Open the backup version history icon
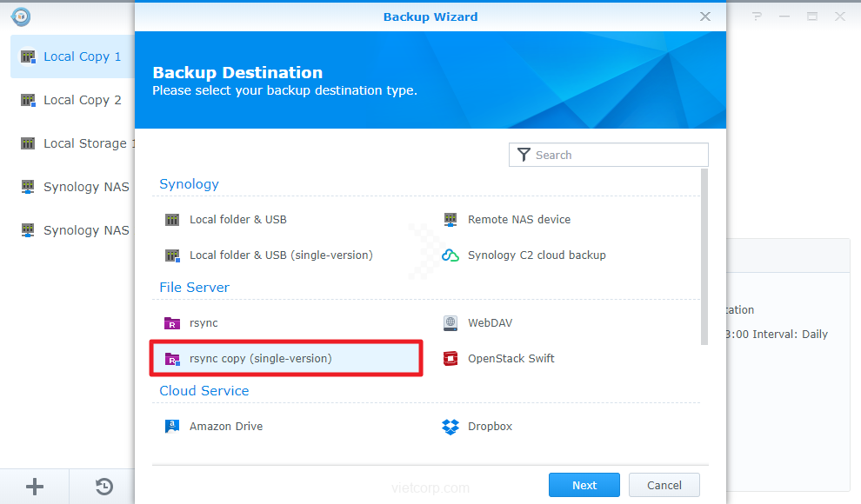Viewport: 861px width, 504px height. [104, 487]
